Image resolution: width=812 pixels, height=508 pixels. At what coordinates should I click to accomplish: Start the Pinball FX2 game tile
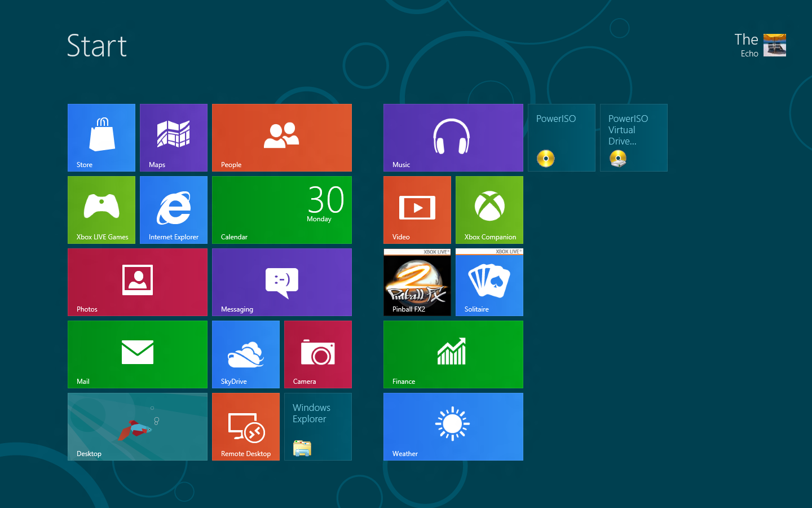click(x=417, y=282)
